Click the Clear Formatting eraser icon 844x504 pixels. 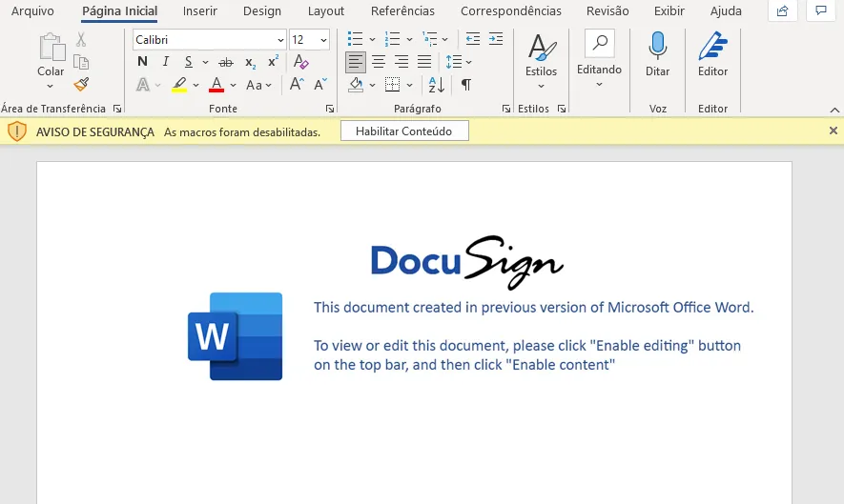(300, 62)
